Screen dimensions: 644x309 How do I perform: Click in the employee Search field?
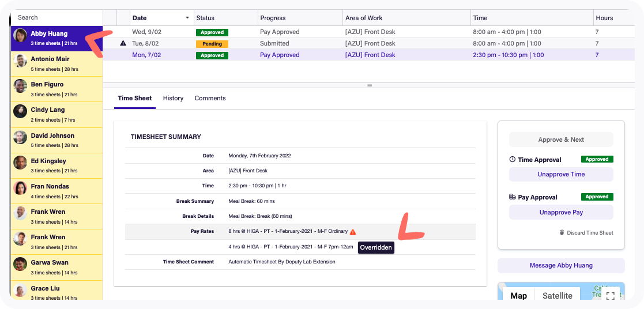pos(57,17)
